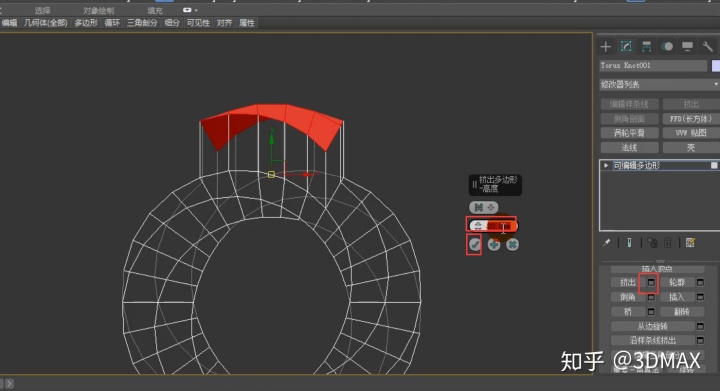
Task: Click caddy apply and continue plus
Action: pyautogui.click(x=494, y=245)
